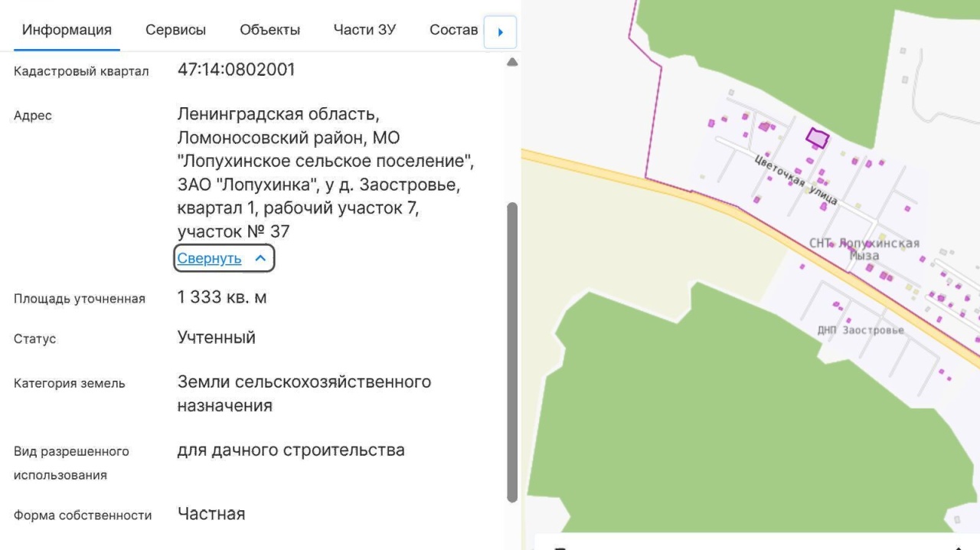
Task: Click the для дачного строительства value
Action: point(290,450)
